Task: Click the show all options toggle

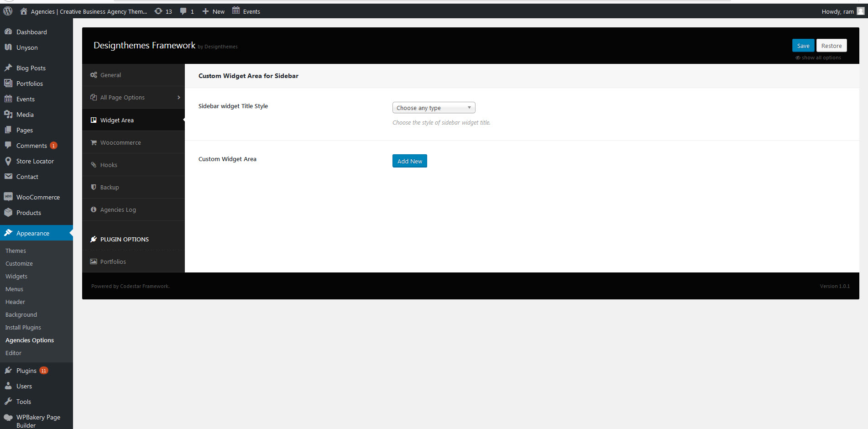Action: click(818, 58)
